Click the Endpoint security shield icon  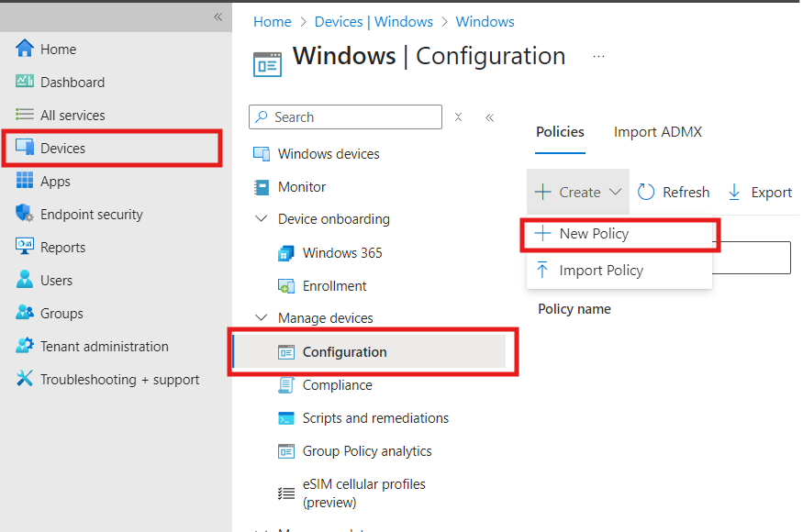[x=25, y=215]
